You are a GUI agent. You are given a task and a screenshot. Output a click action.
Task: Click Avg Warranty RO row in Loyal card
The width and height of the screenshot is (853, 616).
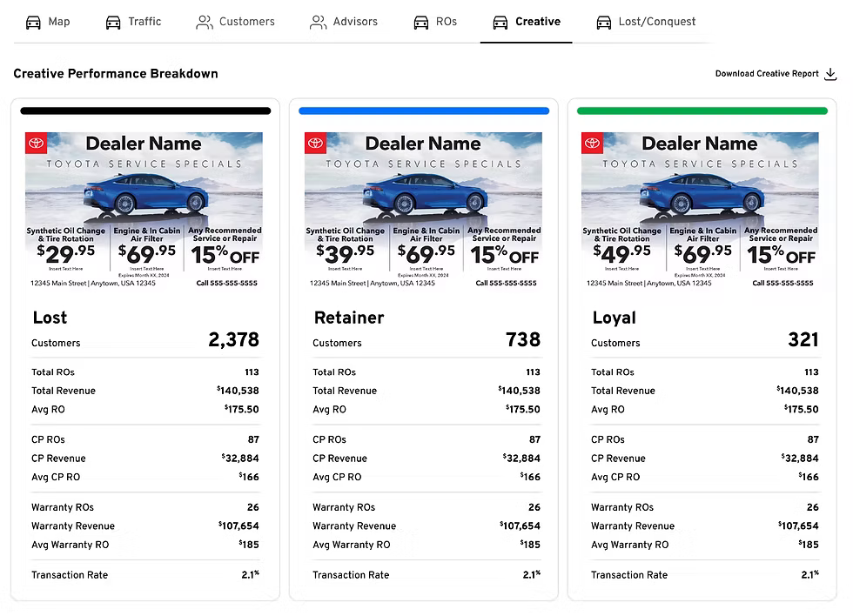[705, 545]
